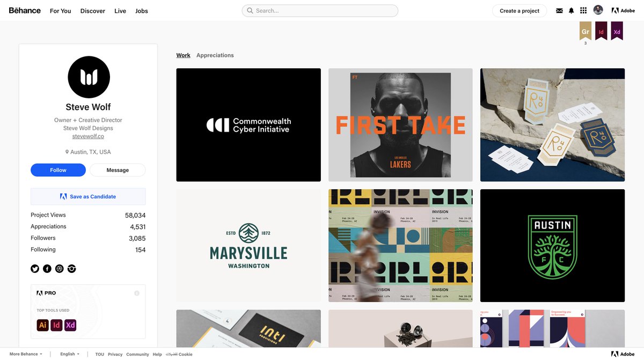This screenshot has width=644, height=360.
Task: Open the Invision poster pattern project
Action: [400, 246]
